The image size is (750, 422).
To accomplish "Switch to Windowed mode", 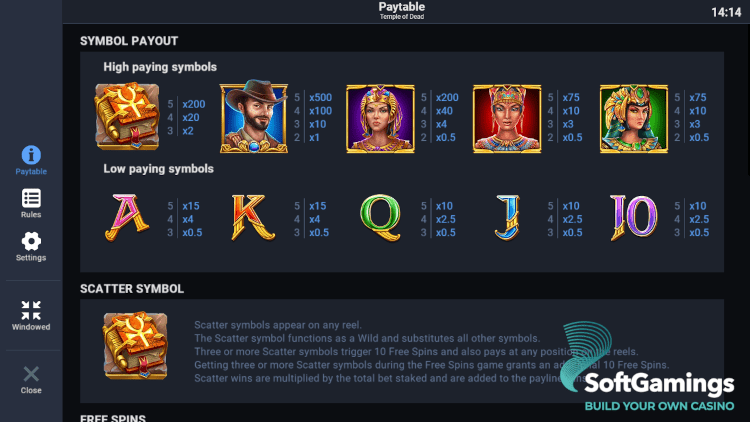I will (x=31, y=315).
